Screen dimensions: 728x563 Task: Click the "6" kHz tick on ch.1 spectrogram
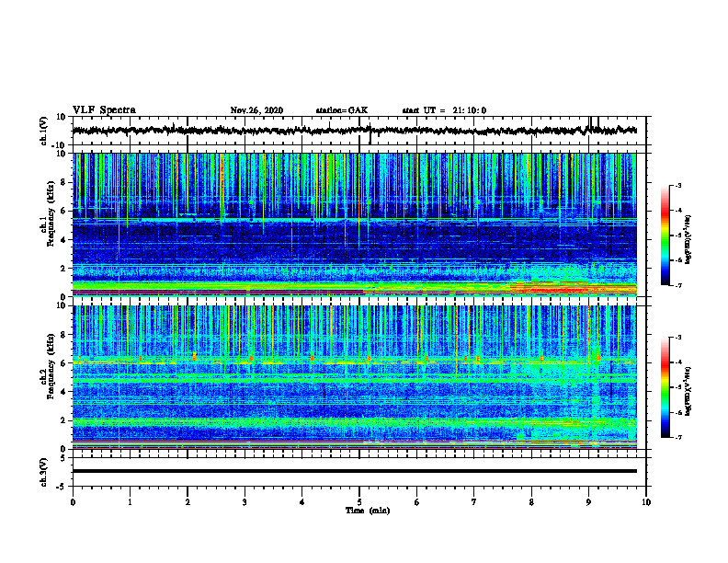point(63,212)
